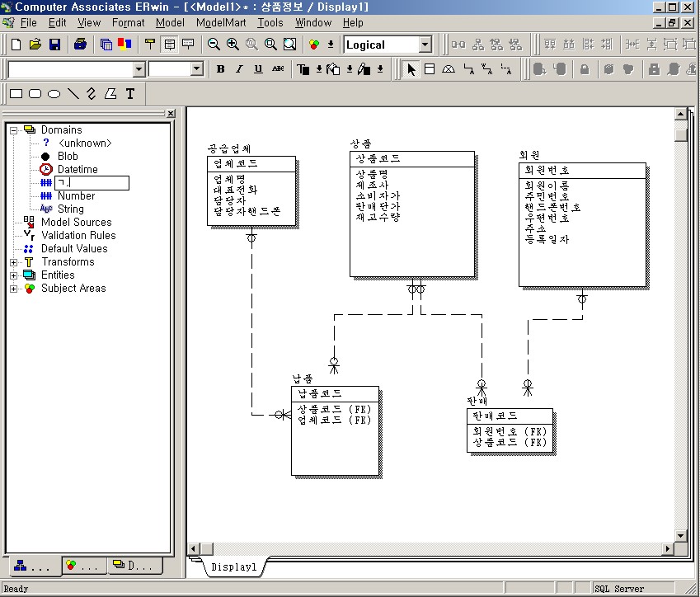Open the text color dropdown arrow

319,69
